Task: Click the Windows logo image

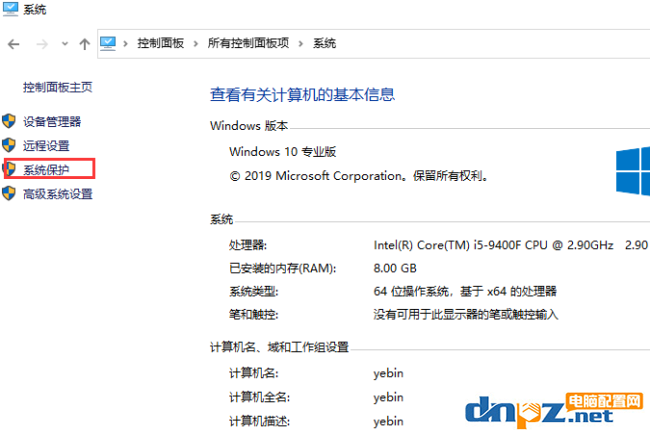Action: click(633, 171)
